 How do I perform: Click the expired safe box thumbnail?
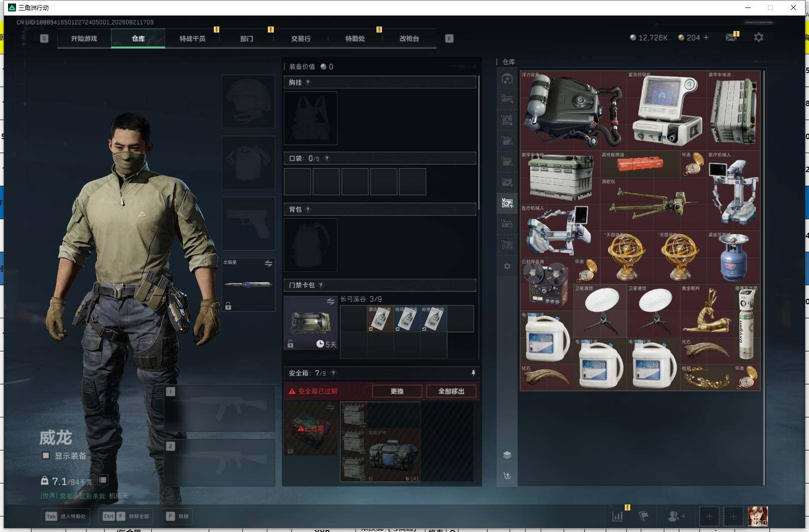pyautogui.click(x=310, y=428)
